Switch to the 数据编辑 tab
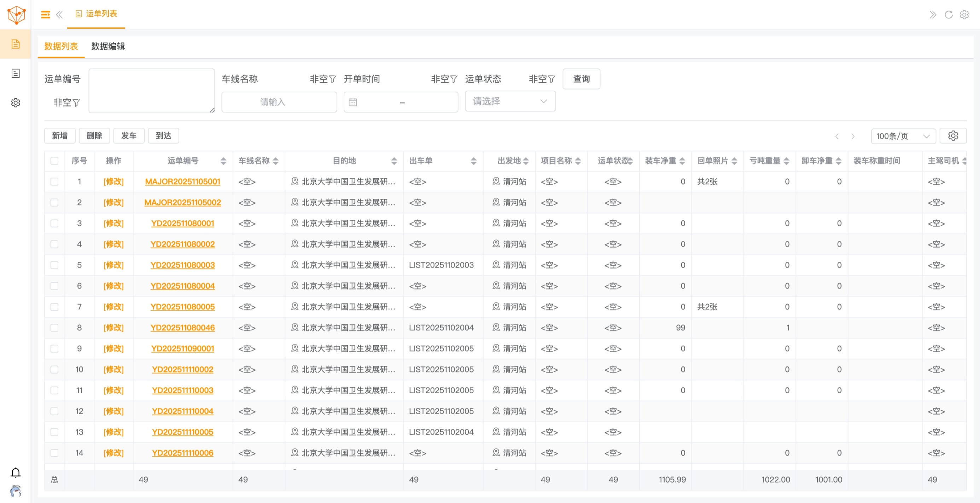Screen dimensions: 980x503 tap(108, 46)
